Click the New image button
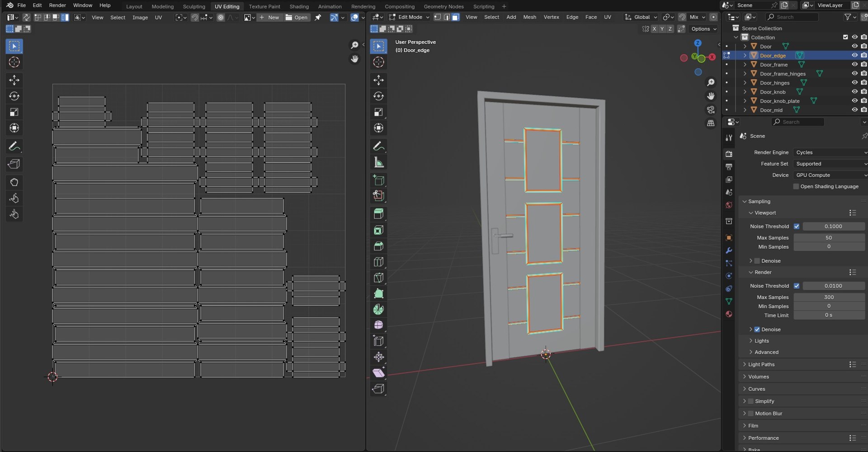This screenshot has height=452, width=868. tap(269, 18)
